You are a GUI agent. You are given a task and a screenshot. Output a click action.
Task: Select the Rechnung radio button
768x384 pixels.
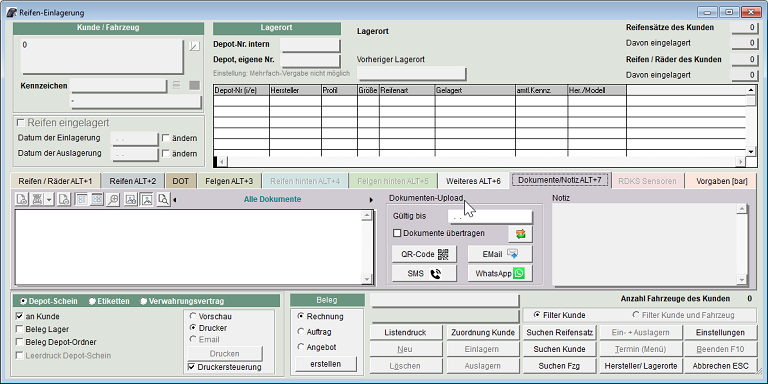(x=301, y=316)
